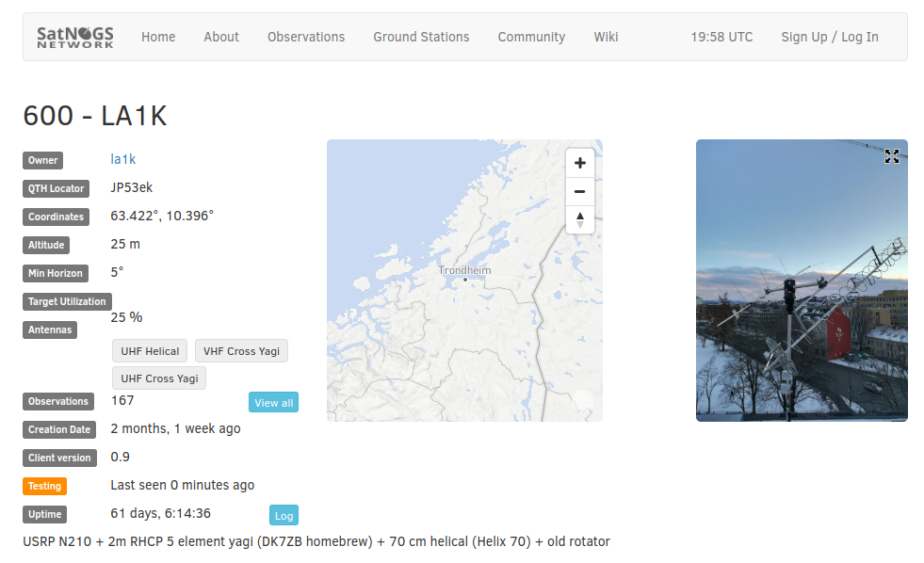
Task: Open the ground station antenna photo
Action: (801, 292)
